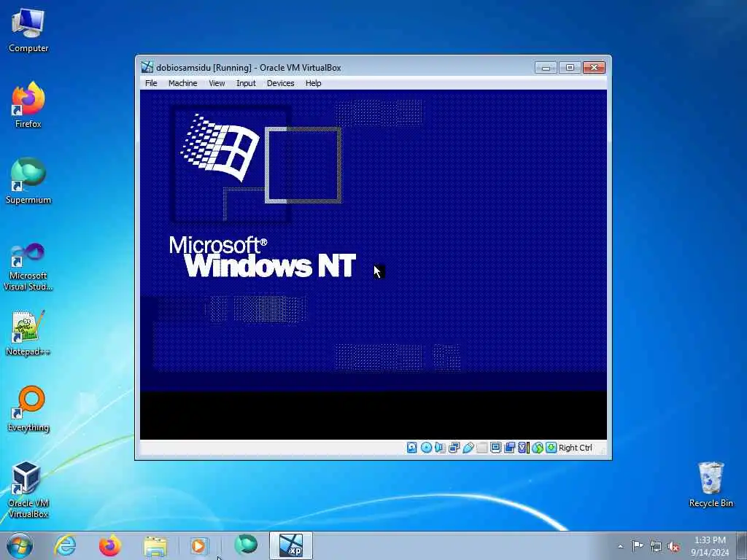Click the shared folders status icon
This screenshot has width=747, height=560.
click(481, 448)
